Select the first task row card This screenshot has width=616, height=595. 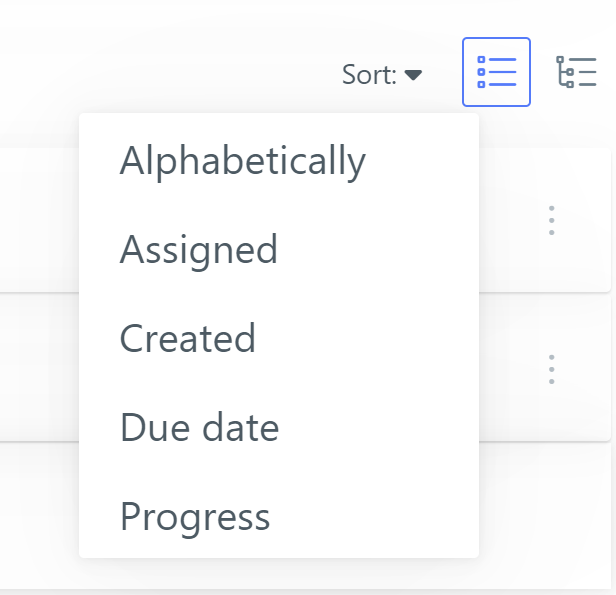pyautogui.click(x=40, y=220)
